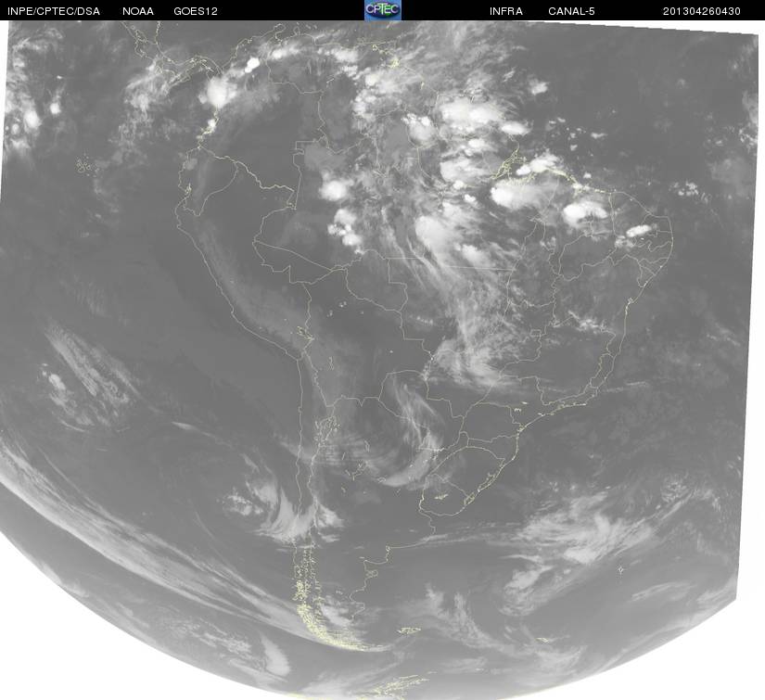Click the CPTEC logo in the header
Viewport: 765px width, 700px height.
click(383, 10)
